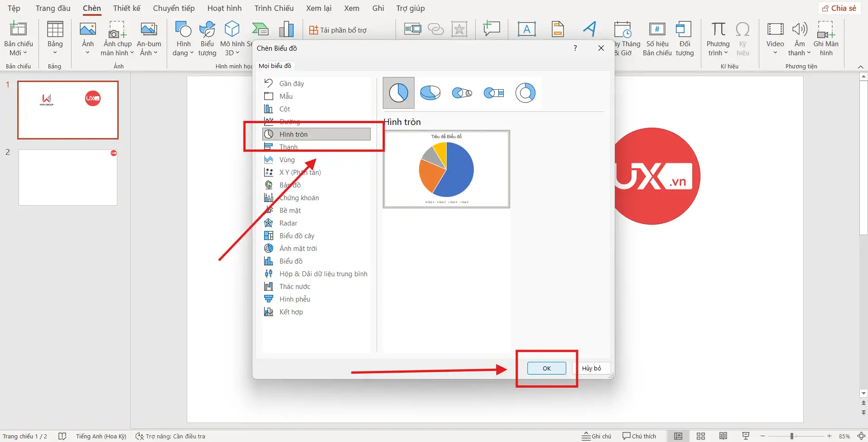Choose the doughnut chart subtype icon
The height and width of the screenshot is (442, 868).
pos(525,93)
